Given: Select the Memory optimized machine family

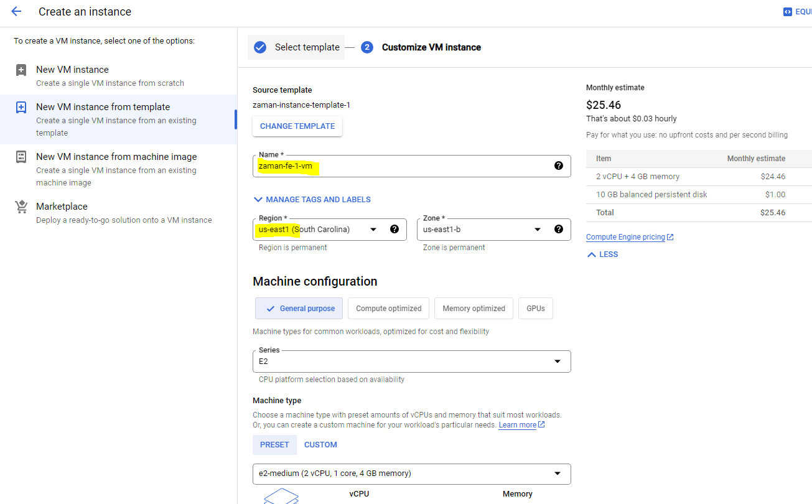Looking at the screenshot, I should click(x=474, y=309).
